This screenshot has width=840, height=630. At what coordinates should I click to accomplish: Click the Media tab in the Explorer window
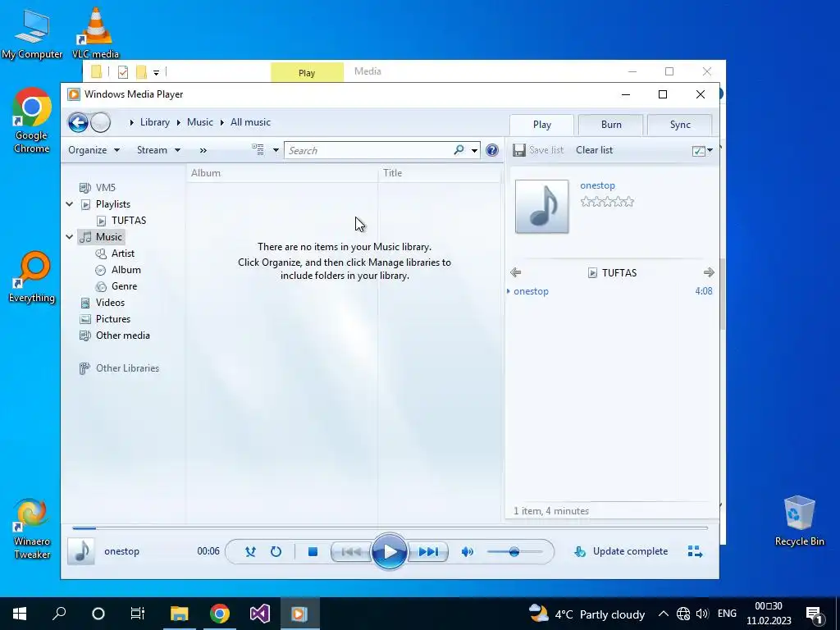(x=367, y=71)
